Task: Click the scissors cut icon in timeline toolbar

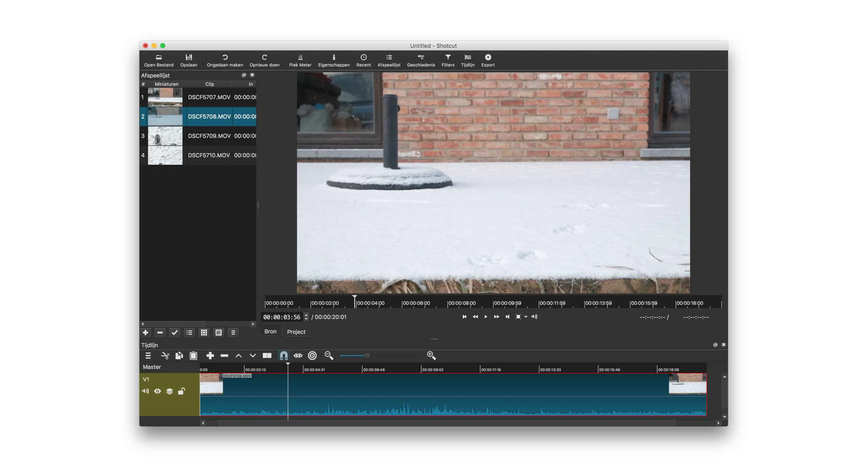Action: (x=165, y=355)
